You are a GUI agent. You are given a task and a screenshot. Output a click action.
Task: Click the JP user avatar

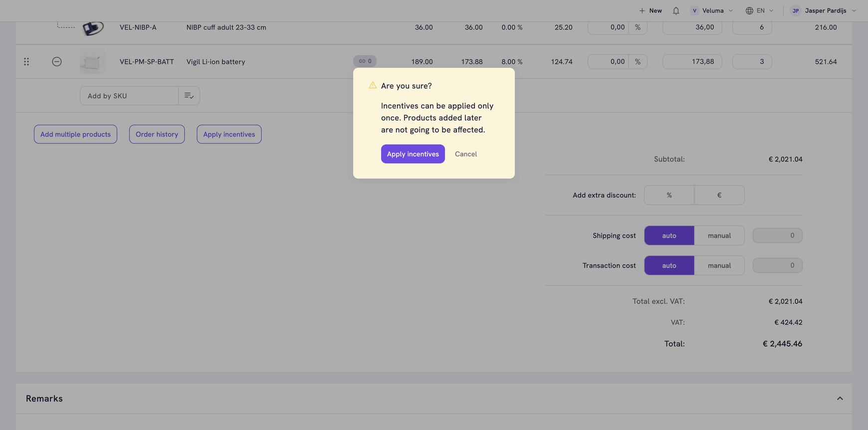[796, 10]
